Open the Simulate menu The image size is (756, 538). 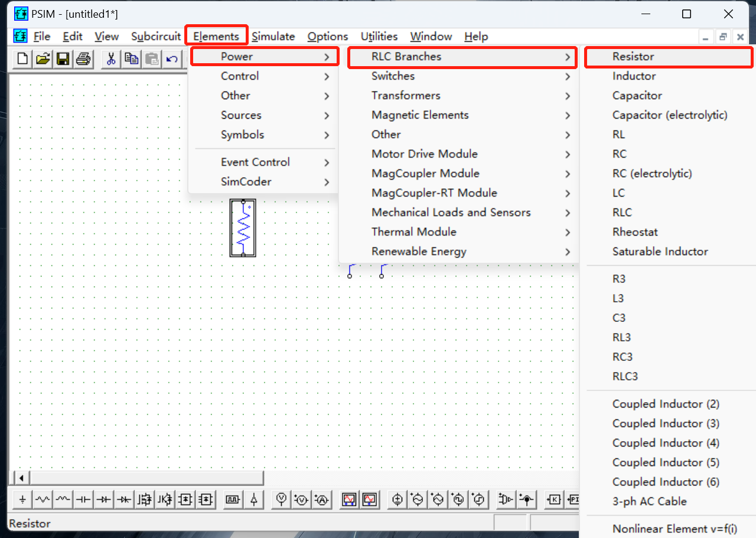click(x=273, y=37)
